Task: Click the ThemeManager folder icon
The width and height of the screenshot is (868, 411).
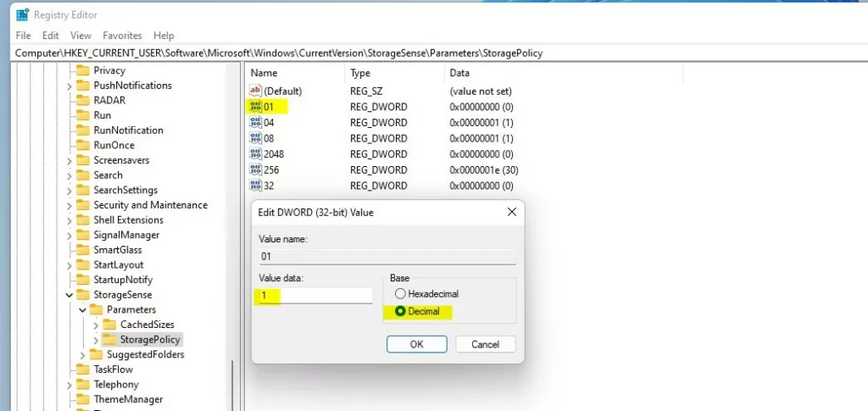Action: pyautogui.click(x=83, y=399)
